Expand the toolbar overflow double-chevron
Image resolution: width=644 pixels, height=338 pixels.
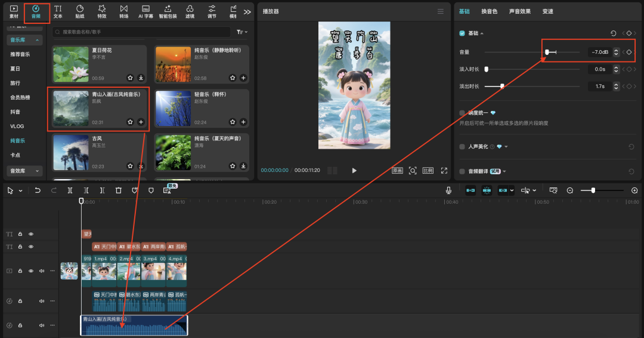coord(247,11)
